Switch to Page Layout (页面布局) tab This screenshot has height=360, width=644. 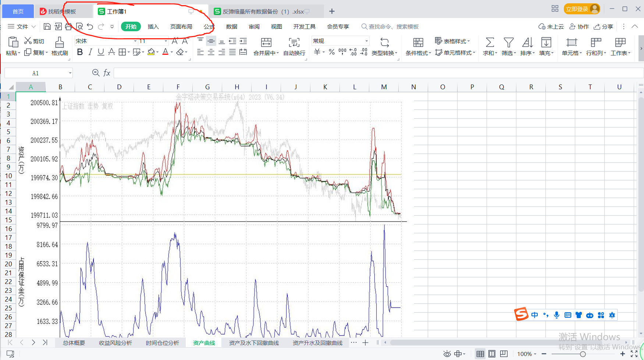[x=181, y=26]
